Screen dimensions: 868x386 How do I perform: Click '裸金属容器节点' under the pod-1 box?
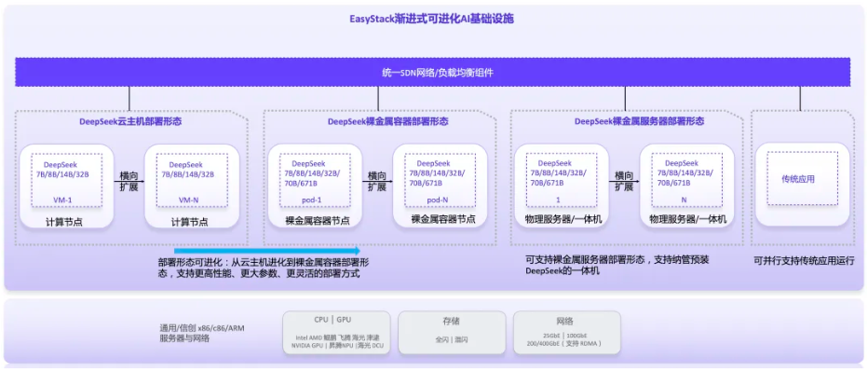318,221
